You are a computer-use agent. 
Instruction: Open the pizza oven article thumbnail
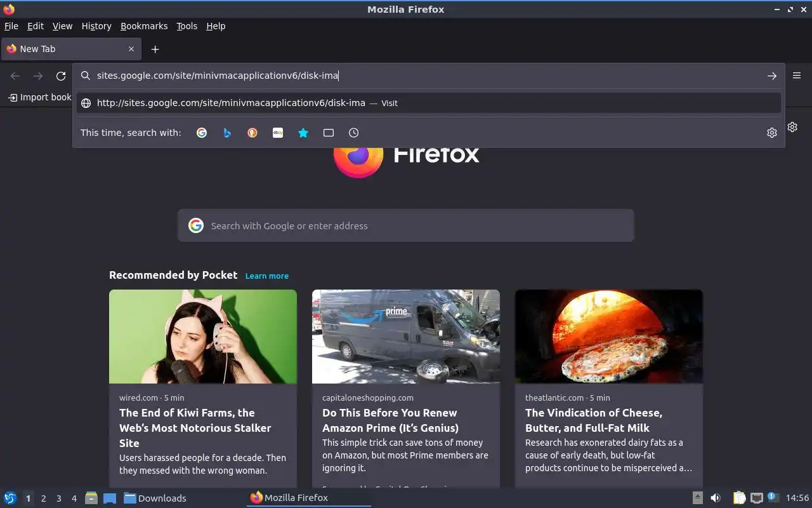pos(609,337)
